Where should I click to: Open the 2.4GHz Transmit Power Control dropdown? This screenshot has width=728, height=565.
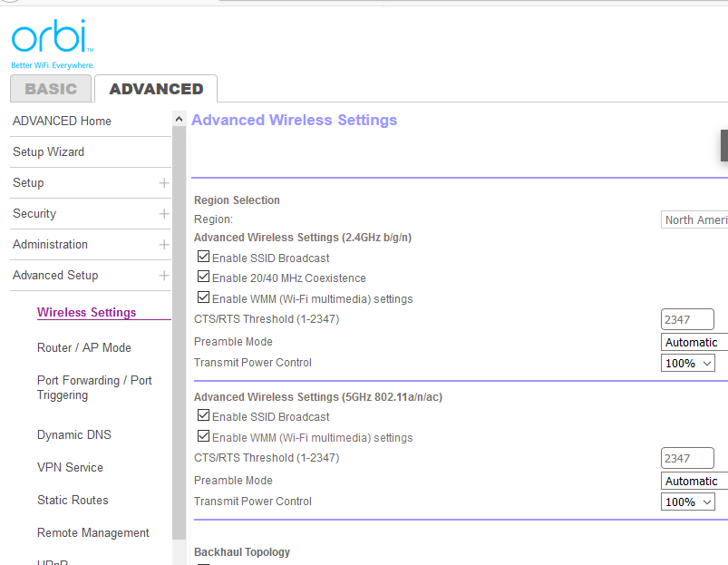(687, 362)
